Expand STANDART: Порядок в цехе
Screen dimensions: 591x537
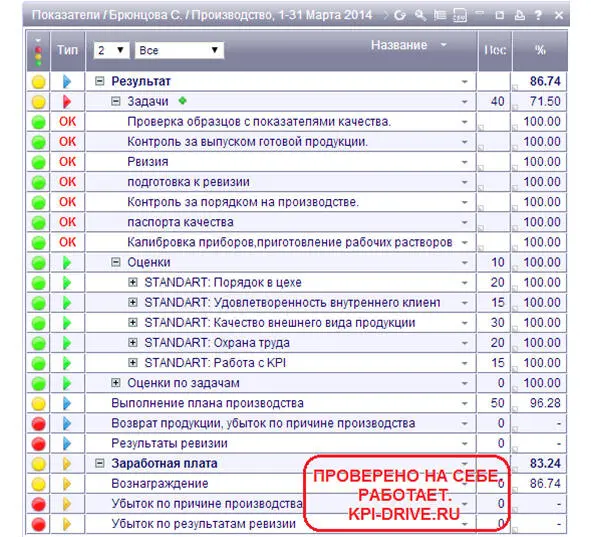pos(133,282)
